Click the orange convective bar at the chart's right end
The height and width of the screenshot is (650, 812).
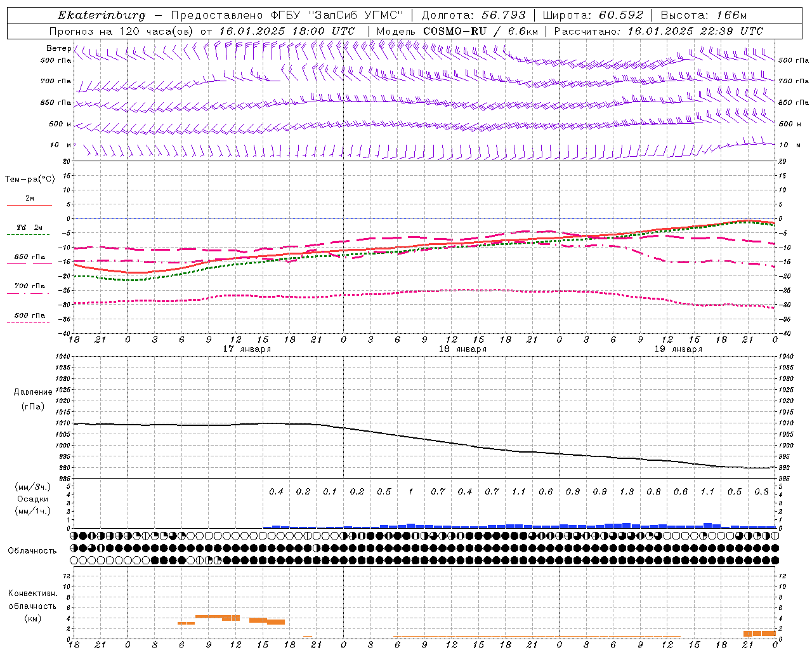(x=759, y=633)
